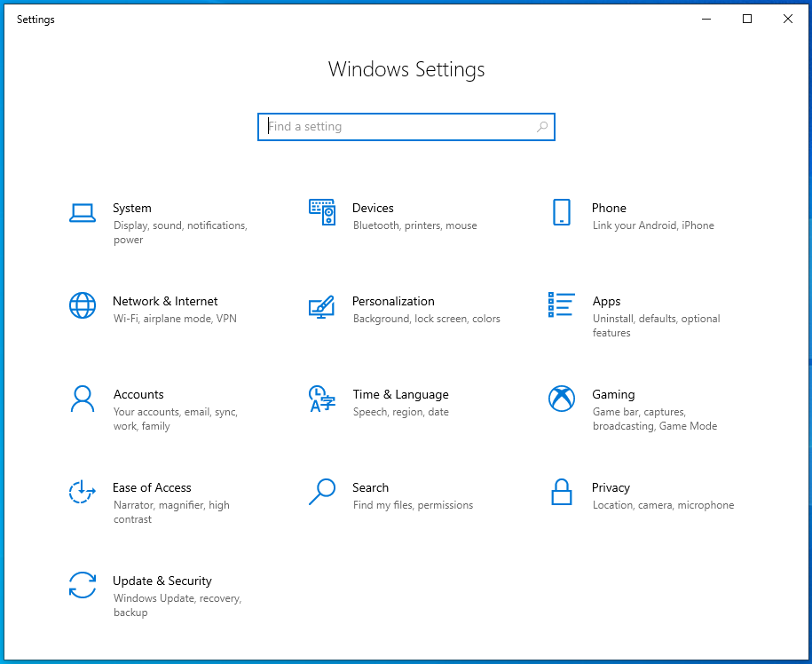Go to Personalization heading
The image size is (812, 664).
click(x=393, y=302)
